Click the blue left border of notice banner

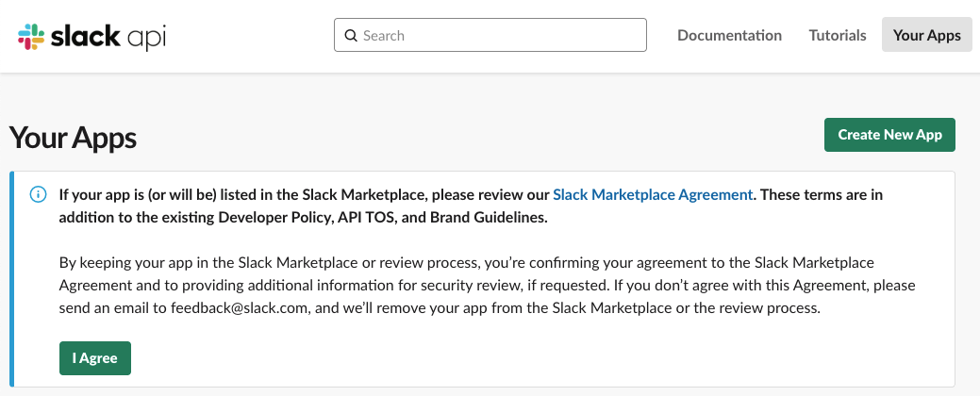11,279
